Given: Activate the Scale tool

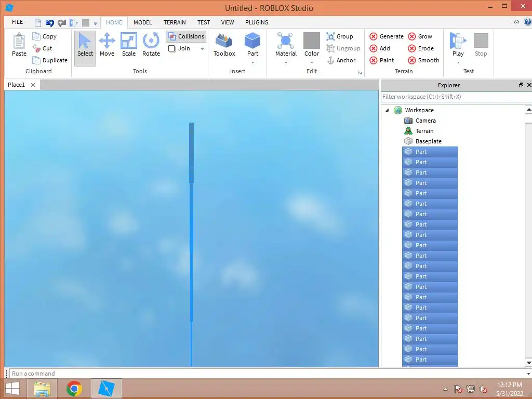Looking at the screenshot, I should 129,45.
